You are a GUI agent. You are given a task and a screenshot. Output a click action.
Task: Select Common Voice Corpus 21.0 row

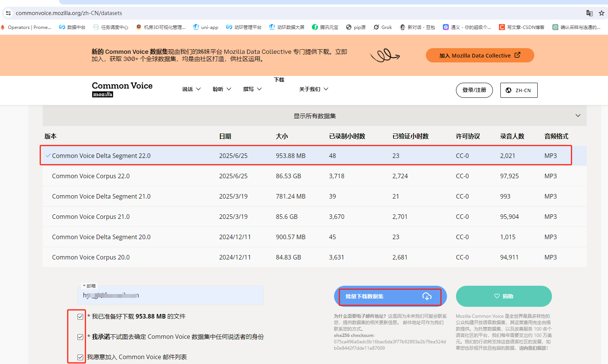[315, 217]
